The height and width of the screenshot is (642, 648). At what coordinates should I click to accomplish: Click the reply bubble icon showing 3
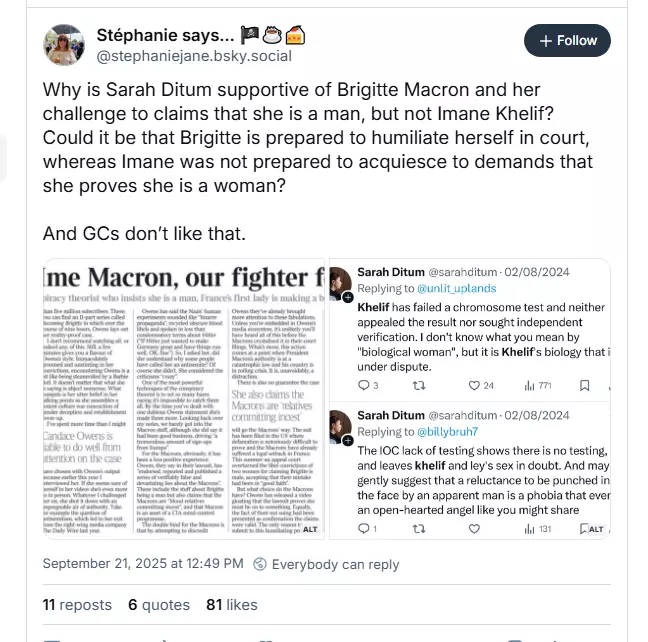(x=363, y=384)
